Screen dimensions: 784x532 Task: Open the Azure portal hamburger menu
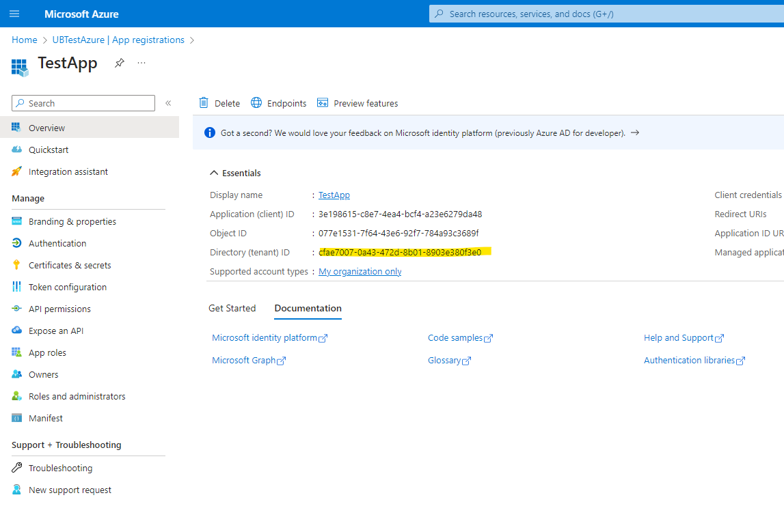click(x=14, y=14)
